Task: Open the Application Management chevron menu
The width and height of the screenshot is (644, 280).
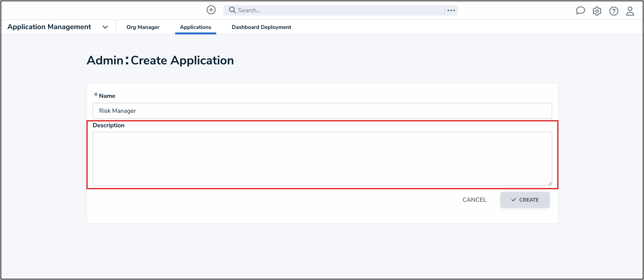Action: click(x=105, y=27)
